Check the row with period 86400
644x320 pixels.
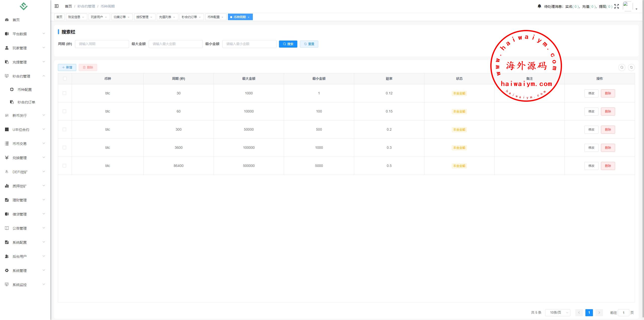64,166
